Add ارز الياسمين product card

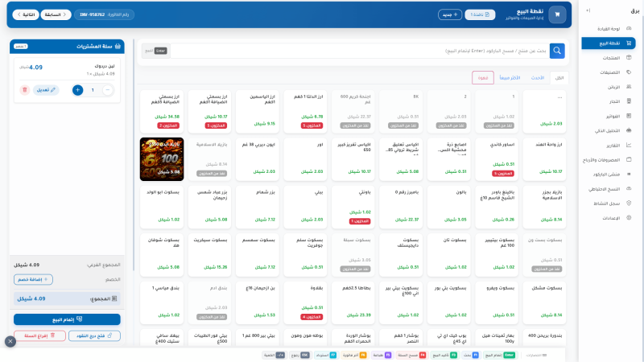click(258, 112)
